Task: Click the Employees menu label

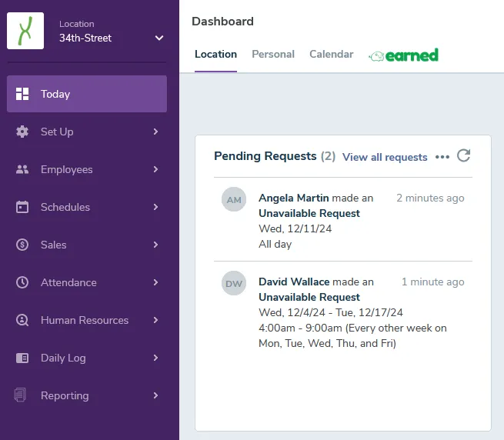Action: pyautogui.click(x=66, y=169)
